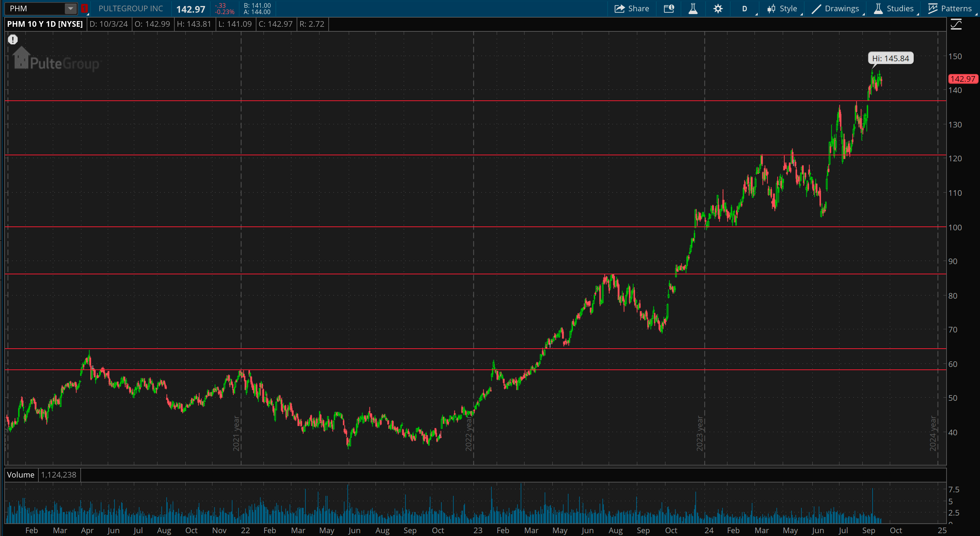Open Edit Studies flask icon beside the gear
Screen dimensions: 980x536
coord(693,8)
